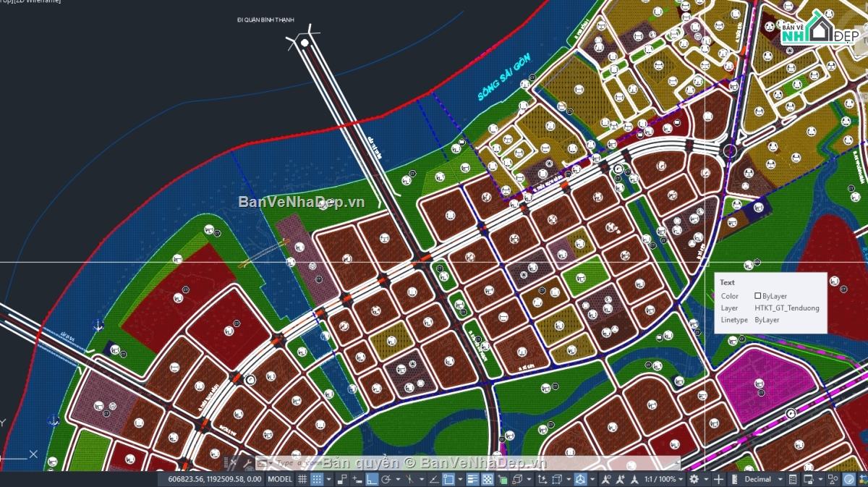Open the annotation scale 1:1 dropdown
This screenshot has height=487, width=868.
pyautogui.click(x=664, y=479)
